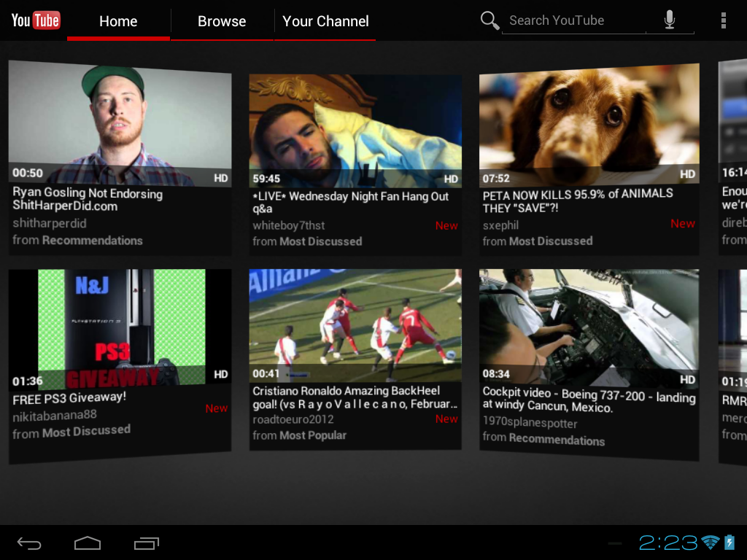Tap the Android home button icon
747x560 pixels.
tap(88, 543)
